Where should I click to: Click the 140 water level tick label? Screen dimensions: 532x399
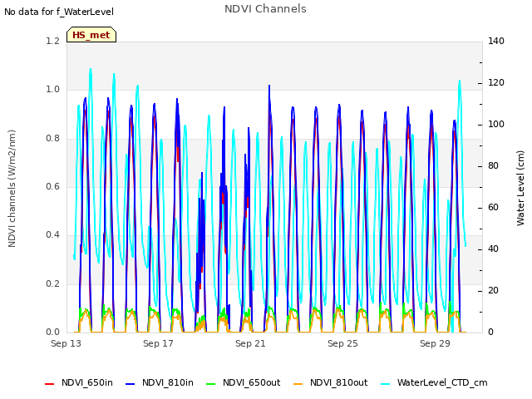click(x=496, y=41)
